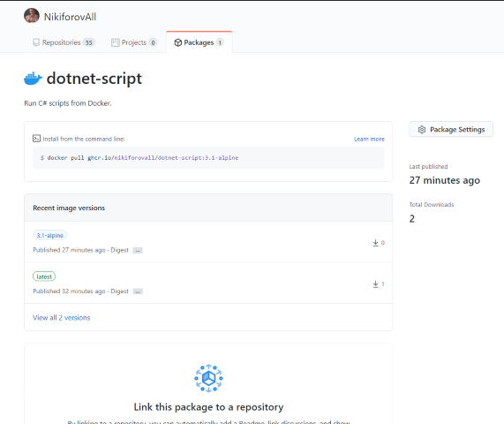Follow the Learn more link
This screenshot has height=424, width=504.
tap(369, 139)
